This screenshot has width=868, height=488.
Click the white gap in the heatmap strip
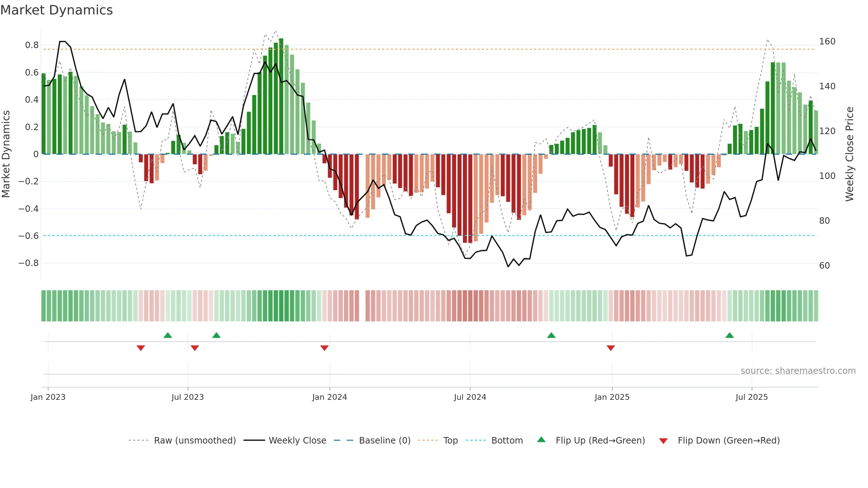(362, 306)
